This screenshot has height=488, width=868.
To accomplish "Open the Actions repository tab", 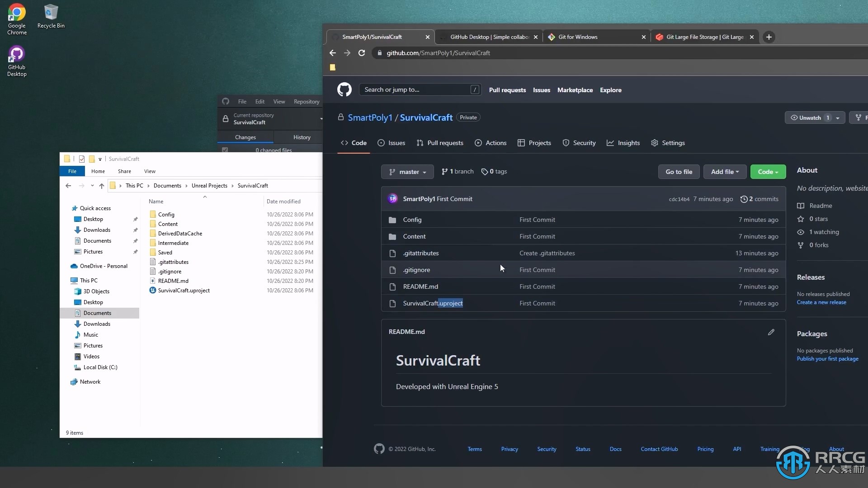I will point(491,143).
